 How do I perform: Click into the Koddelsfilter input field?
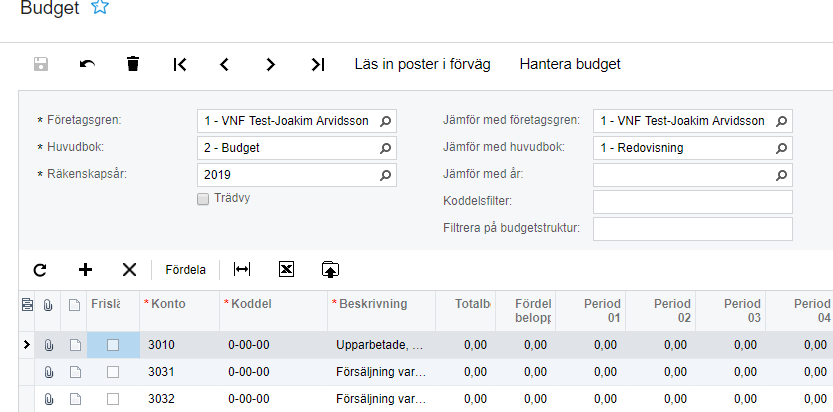tap(692, 202)
